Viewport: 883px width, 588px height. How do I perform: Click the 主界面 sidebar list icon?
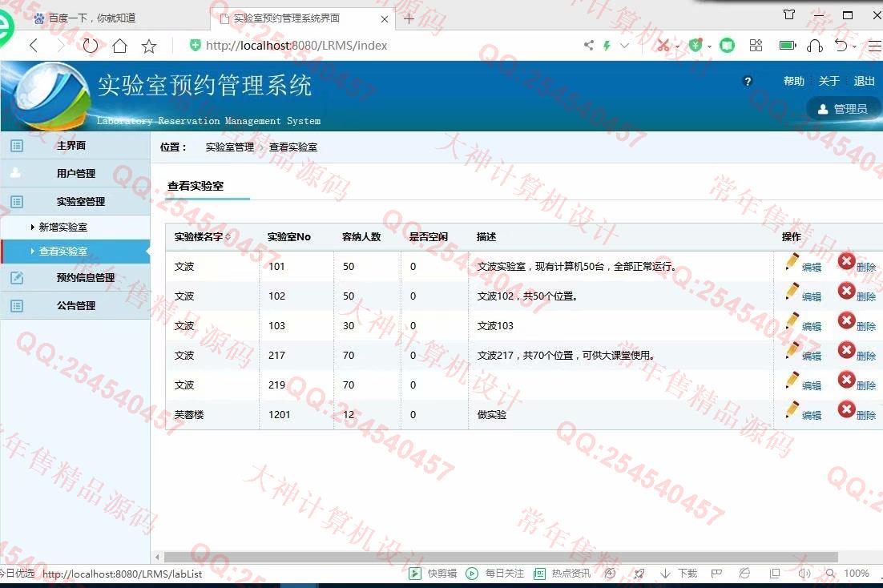point(17,146)
